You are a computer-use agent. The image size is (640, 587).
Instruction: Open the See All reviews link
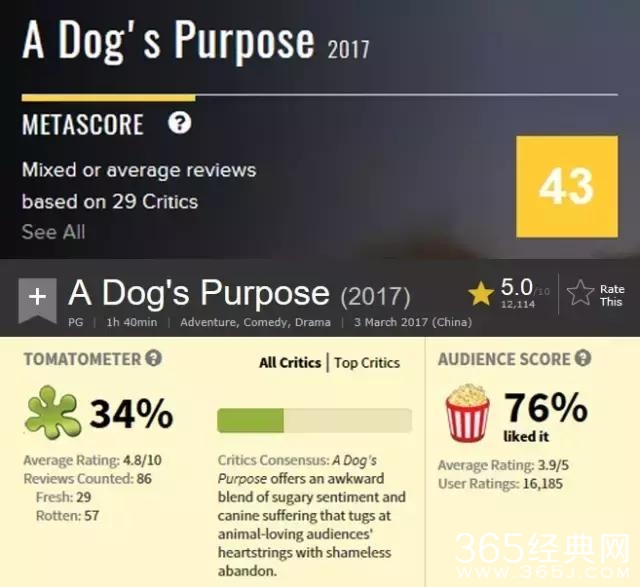click(53, 232)
